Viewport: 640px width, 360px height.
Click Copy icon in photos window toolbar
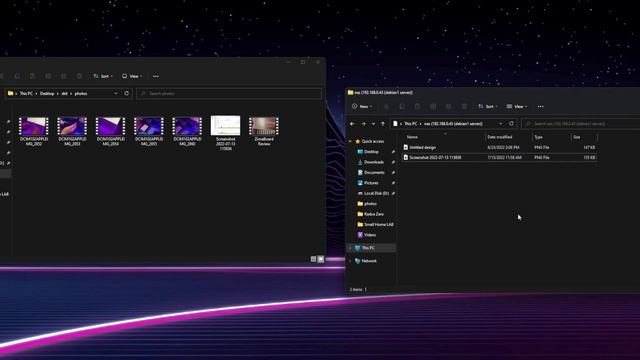click(17, 76)
